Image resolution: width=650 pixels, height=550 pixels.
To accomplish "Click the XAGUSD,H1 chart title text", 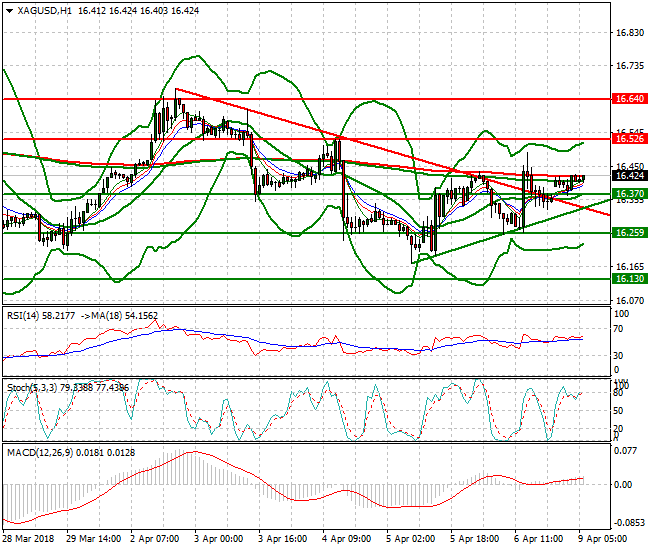I will click(45, 11).
